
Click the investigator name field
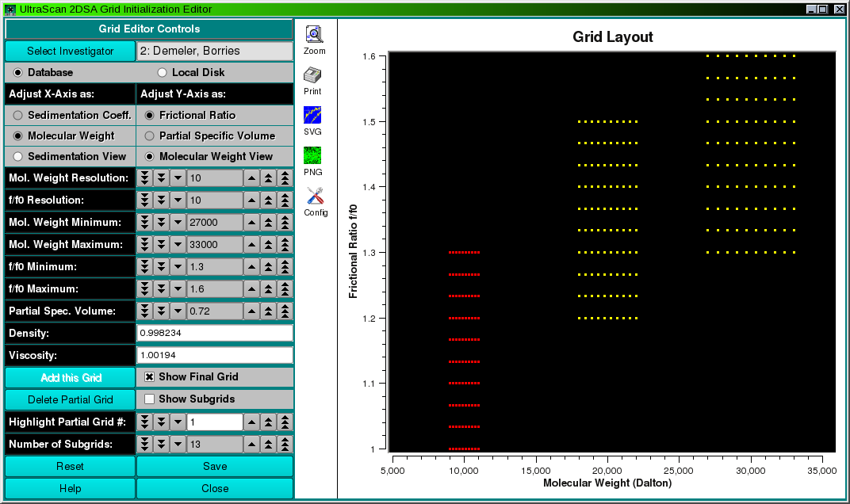pos(215,51)
